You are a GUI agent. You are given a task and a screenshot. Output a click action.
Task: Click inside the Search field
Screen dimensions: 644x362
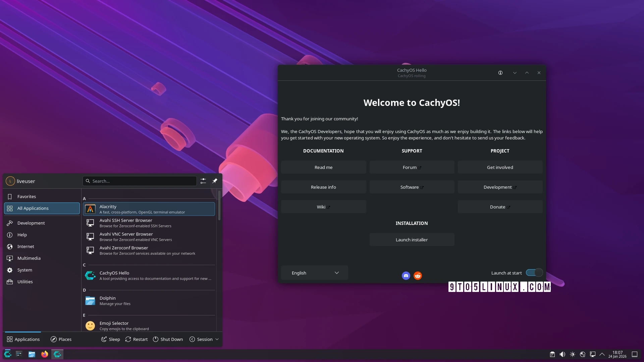139,181
